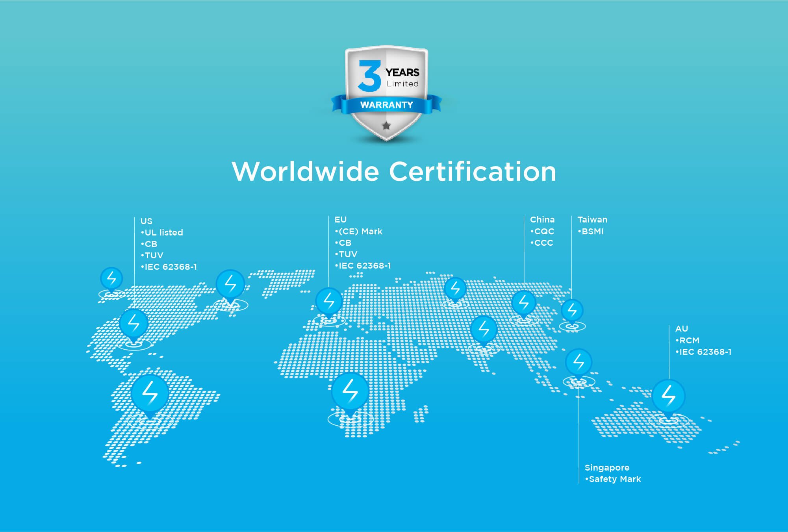
Task: Click the BSMI label under Taiwan
Action: pyautogui.click(x=592, y=231)
